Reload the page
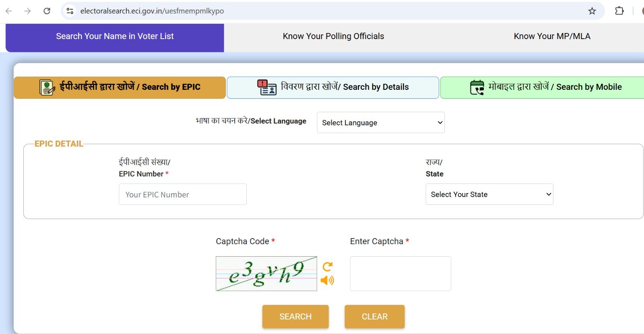 tap(47, 11)
